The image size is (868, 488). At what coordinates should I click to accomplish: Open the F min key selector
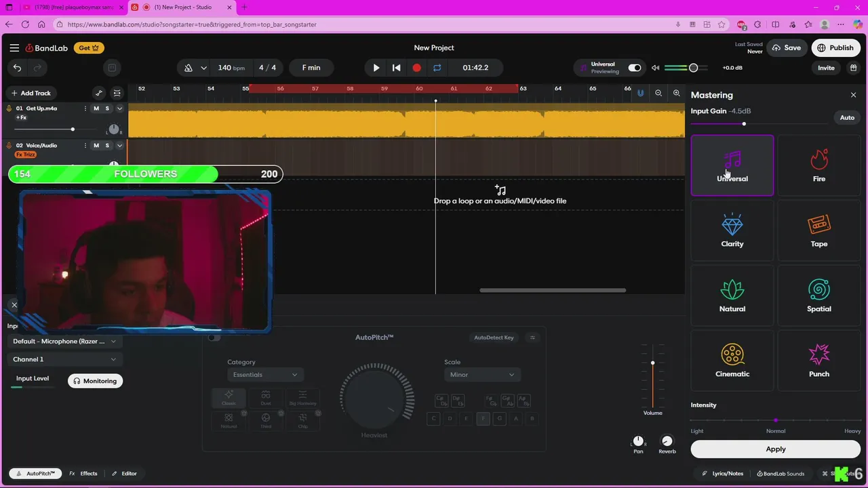pyautogui.click(x=311, y=68)
